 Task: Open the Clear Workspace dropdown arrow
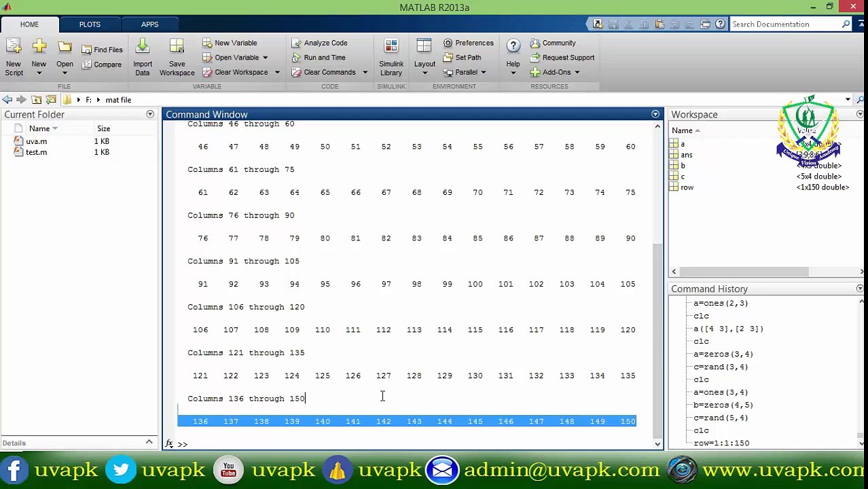click(276, 73)
